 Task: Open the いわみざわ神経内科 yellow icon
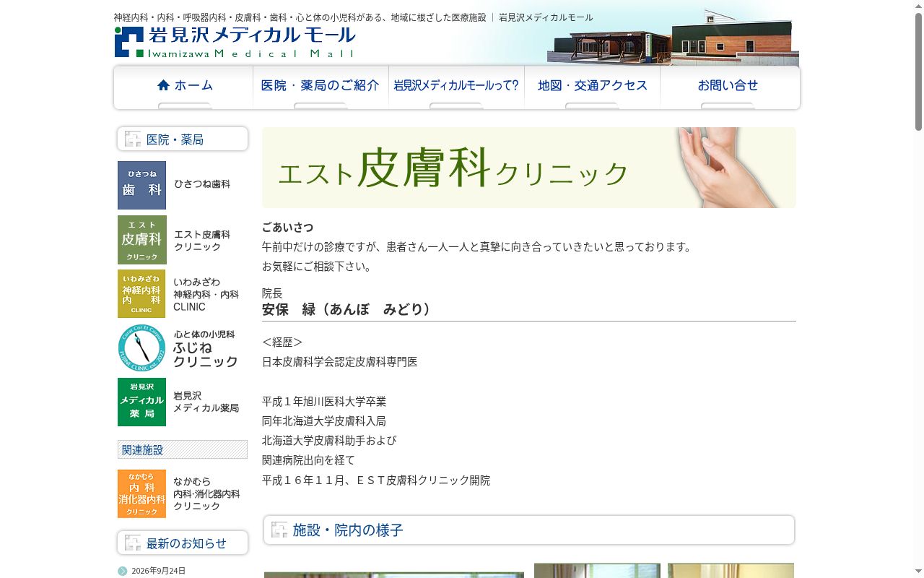point(141,293)
